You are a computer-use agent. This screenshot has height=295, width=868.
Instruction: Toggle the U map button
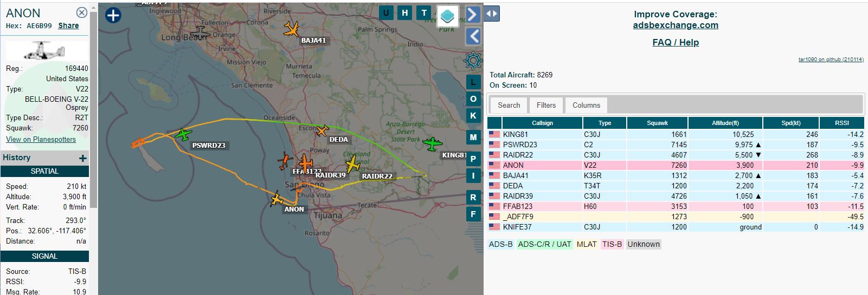[386, 13]
